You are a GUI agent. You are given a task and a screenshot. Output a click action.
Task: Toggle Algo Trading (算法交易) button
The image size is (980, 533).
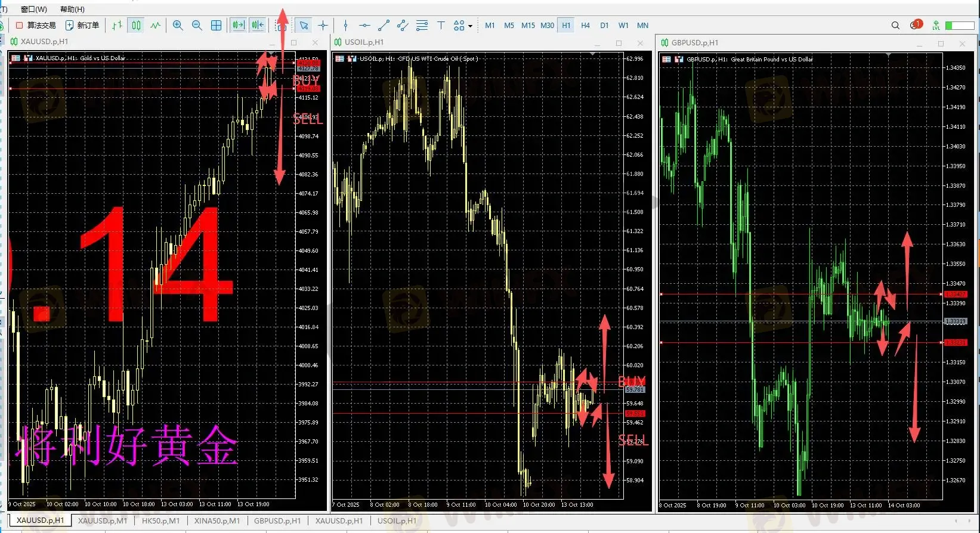[36, 25]
